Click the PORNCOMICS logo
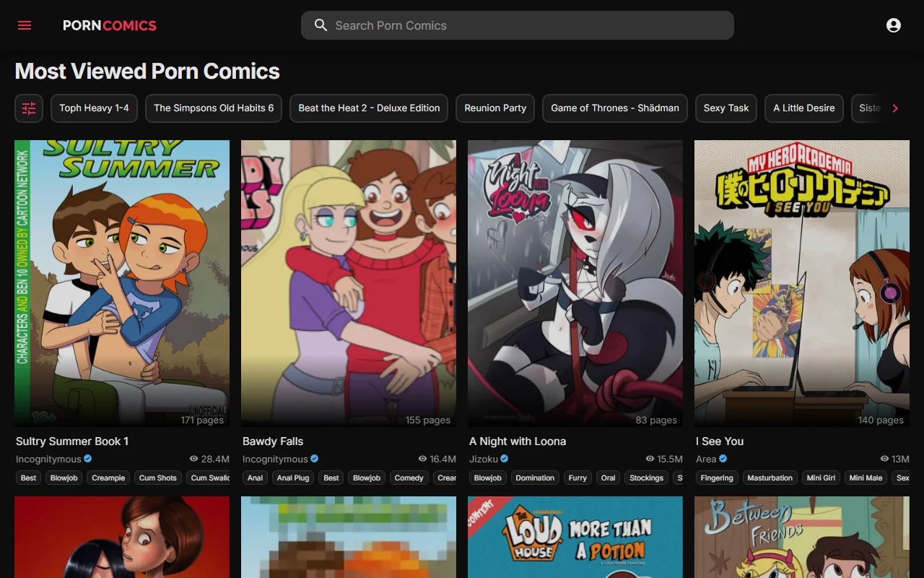 click(x=109, y=25)
